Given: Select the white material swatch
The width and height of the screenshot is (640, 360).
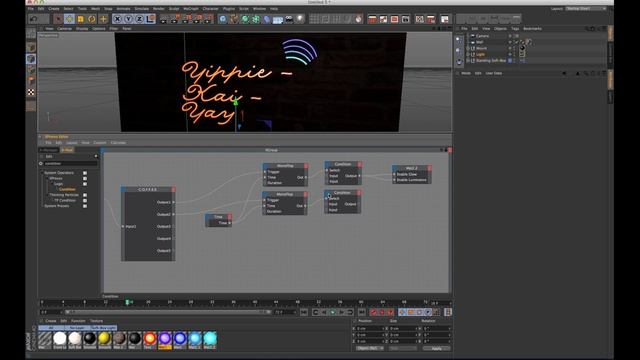Looking at the screenshot, I should [60, 339].
